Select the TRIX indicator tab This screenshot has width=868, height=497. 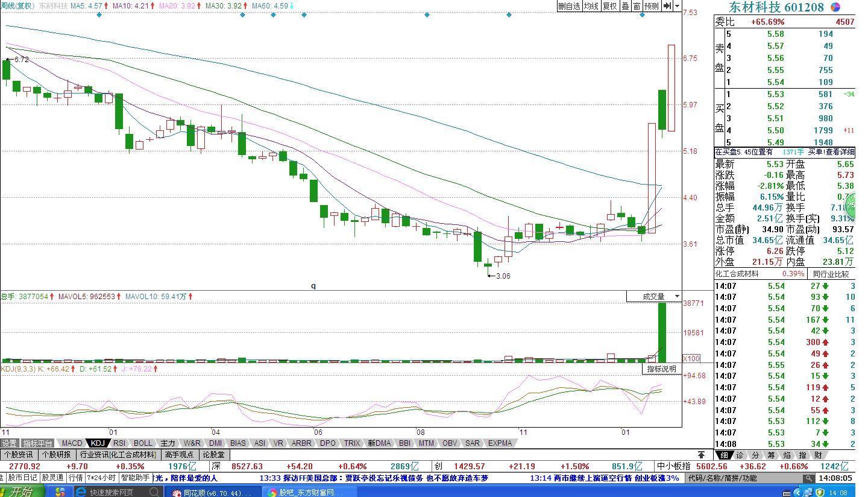[352, 443]
